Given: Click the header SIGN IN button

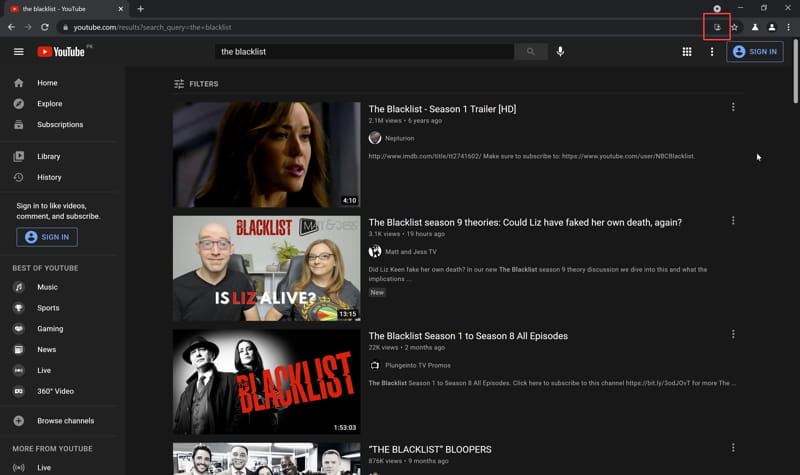Looking at the screenshot, I should coord(755,52).
